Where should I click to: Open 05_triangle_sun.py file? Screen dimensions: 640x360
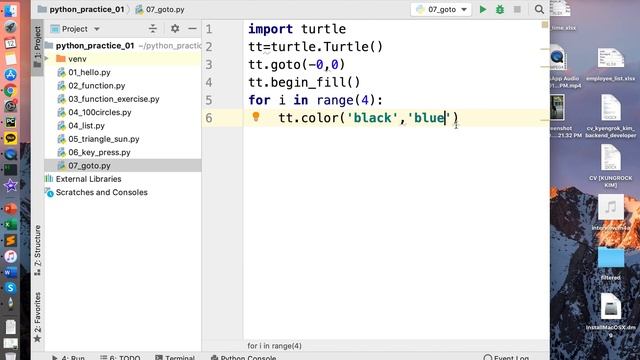pos(104,139)
